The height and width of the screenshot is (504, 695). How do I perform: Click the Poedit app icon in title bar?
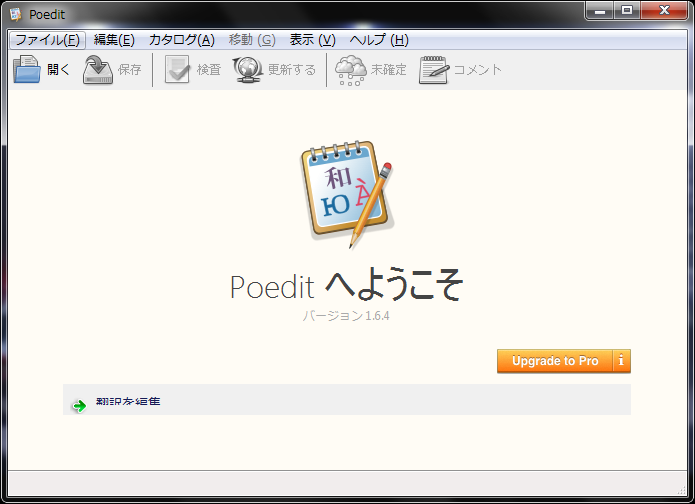tap(16, 14)
